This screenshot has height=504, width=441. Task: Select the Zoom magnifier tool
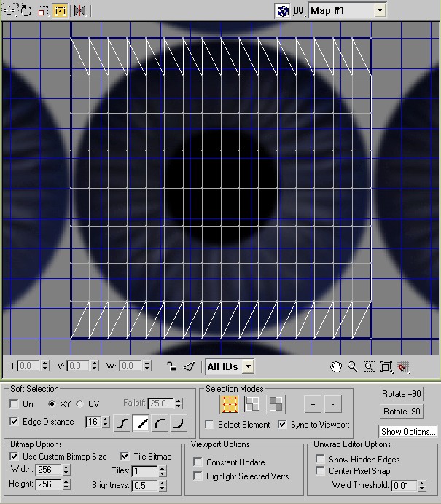[x=353, y=366]
